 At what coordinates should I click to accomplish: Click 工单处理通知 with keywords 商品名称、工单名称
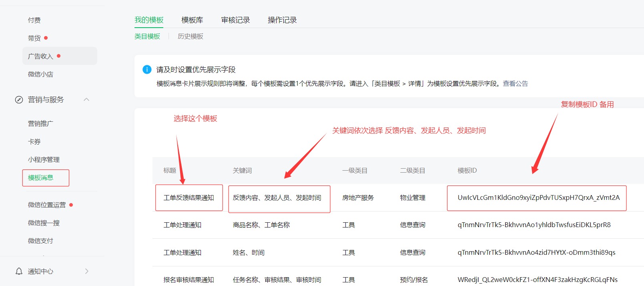(182, 225)
